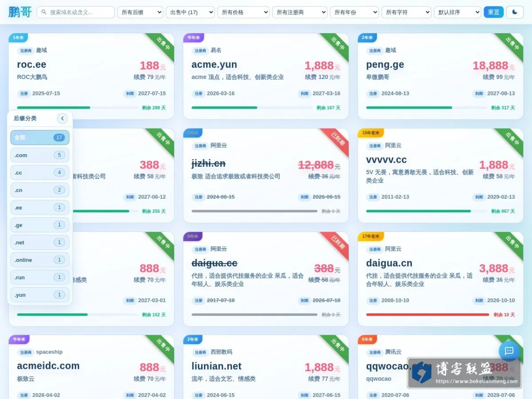Filter by the .run suffix

(x=40, y=277)
